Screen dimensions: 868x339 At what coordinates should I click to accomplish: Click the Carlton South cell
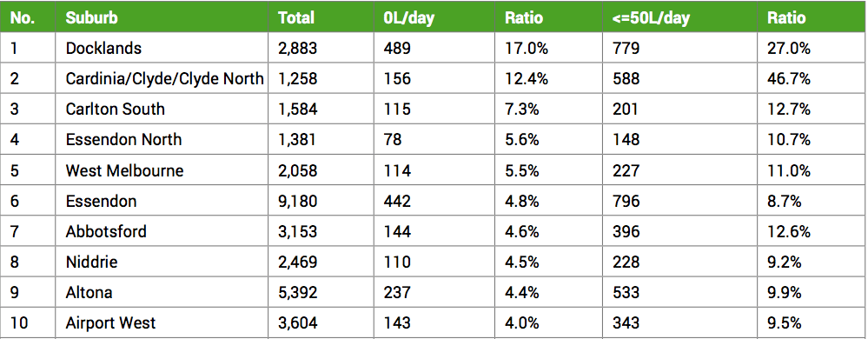click(x=116, y=110)
